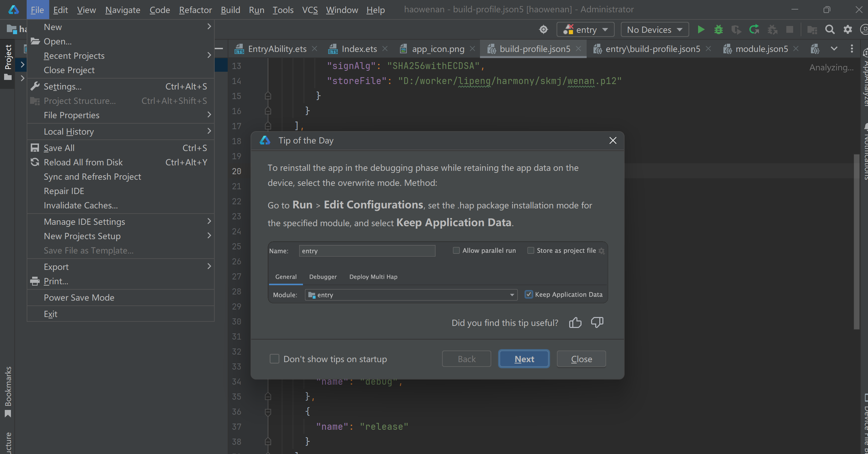This screenshot has height=454, width=868.
Task: Open IDE settings gear icon in toolbar
Action: click(x=847, y=30)
